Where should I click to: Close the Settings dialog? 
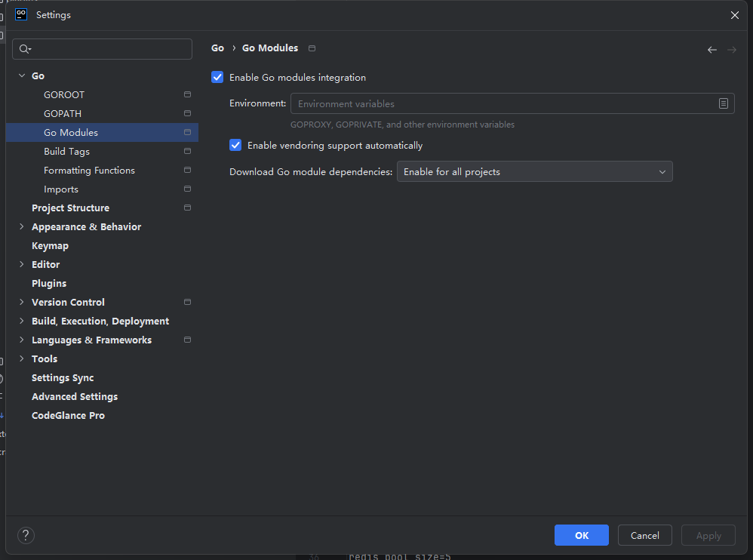point(734,15)
